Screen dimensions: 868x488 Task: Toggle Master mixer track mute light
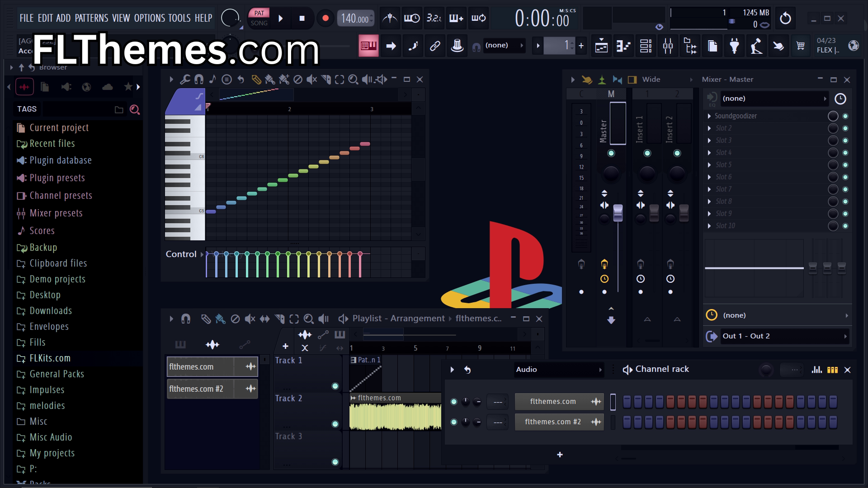point(611,153)
